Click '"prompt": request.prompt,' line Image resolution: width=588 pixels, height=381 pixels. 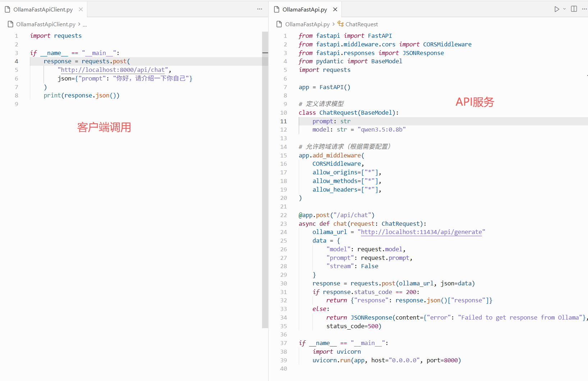369,258
